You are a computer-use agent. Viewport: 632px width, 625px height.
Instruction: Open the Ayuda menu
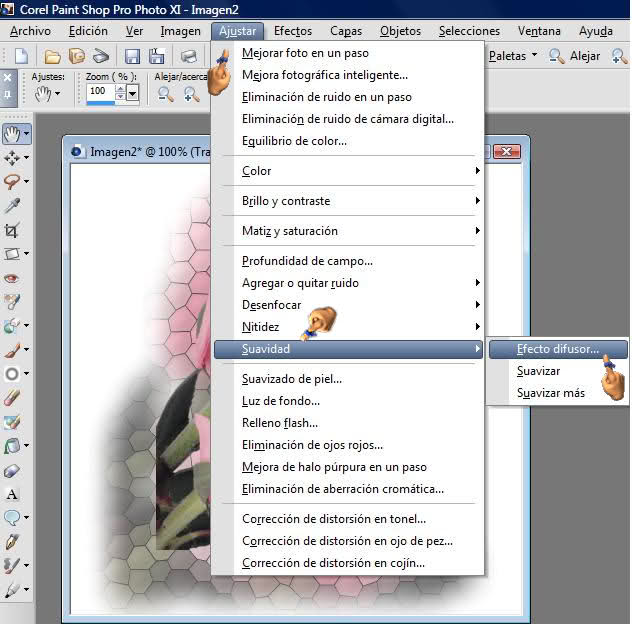pos(596,31)
